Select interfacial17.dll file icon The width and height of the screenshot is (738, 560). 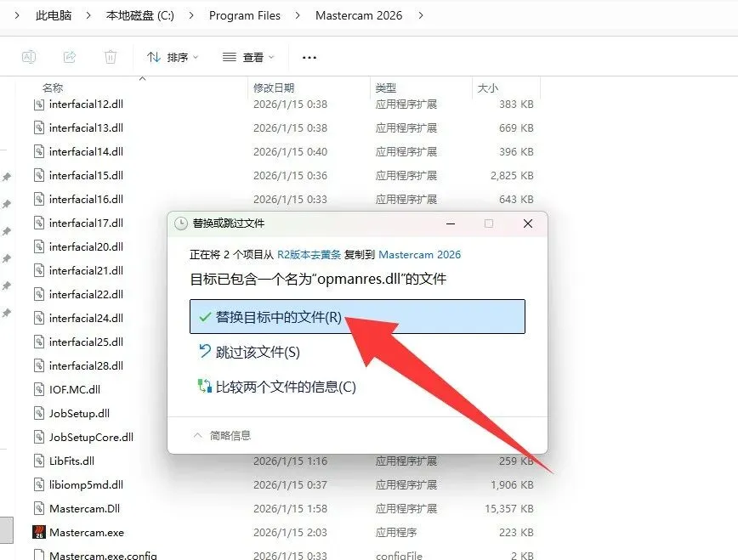click(x=39, y=223)
